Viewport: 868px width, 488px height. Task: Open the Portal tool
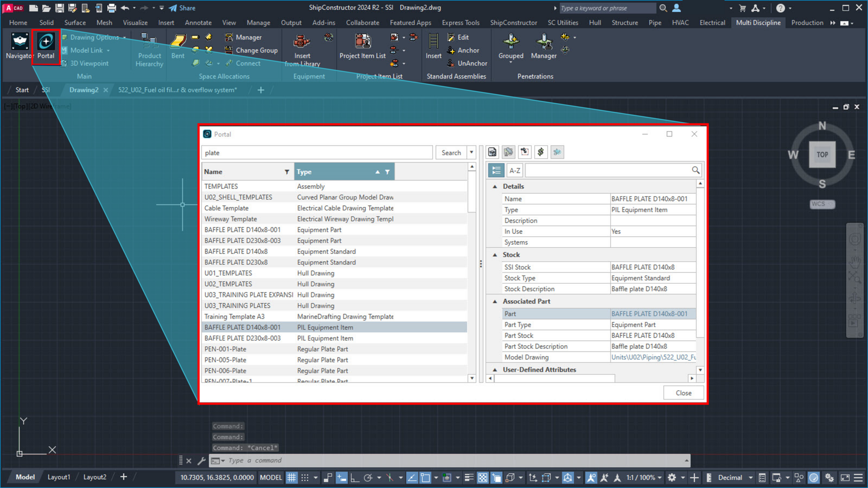(46, 46)
